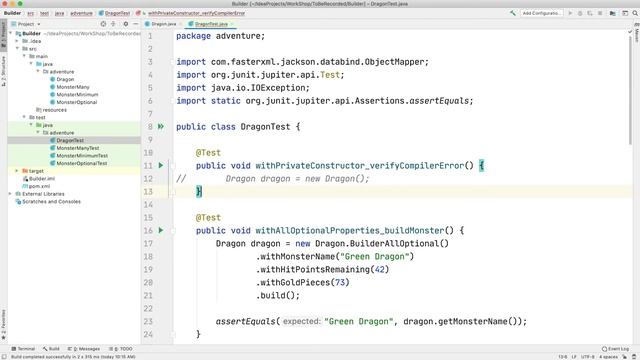Click Locate/Select Opened File icon in Project panel

(103, 24)
